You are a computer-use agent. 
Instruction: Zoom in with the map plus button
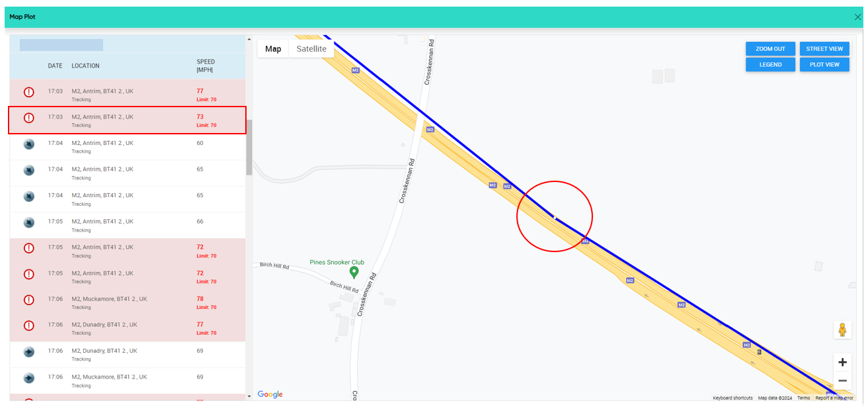[x=842, y=362]
